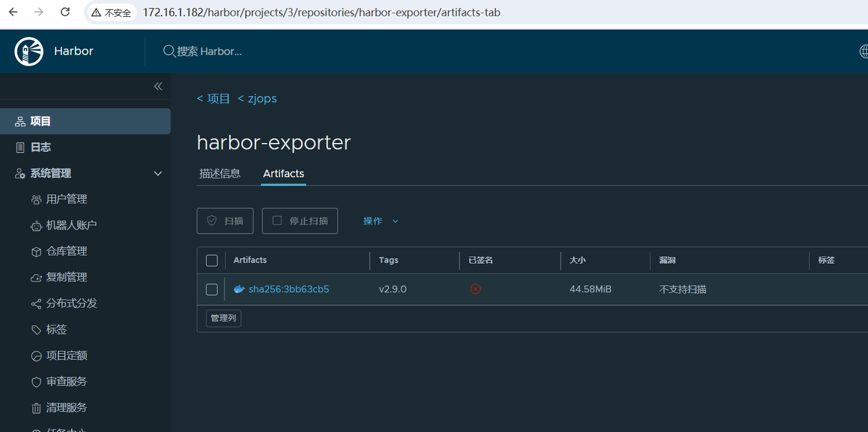The width and height of the screenshot is (868, 432).
Task: Collapse the sidebar with the double-arrow
Action: [157, 86]
